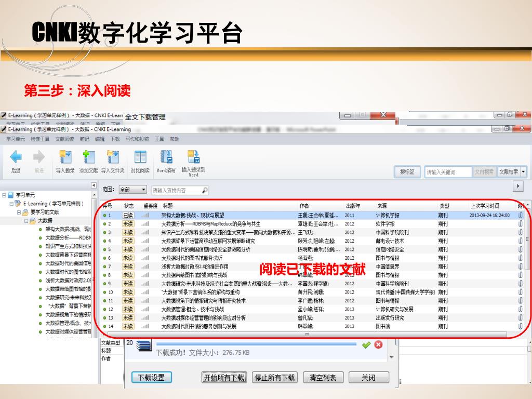Viewport: 532px width, 399px height.
Task: Click the 清空列表 button
Action: pyautogui.click(x=323, y=377)
